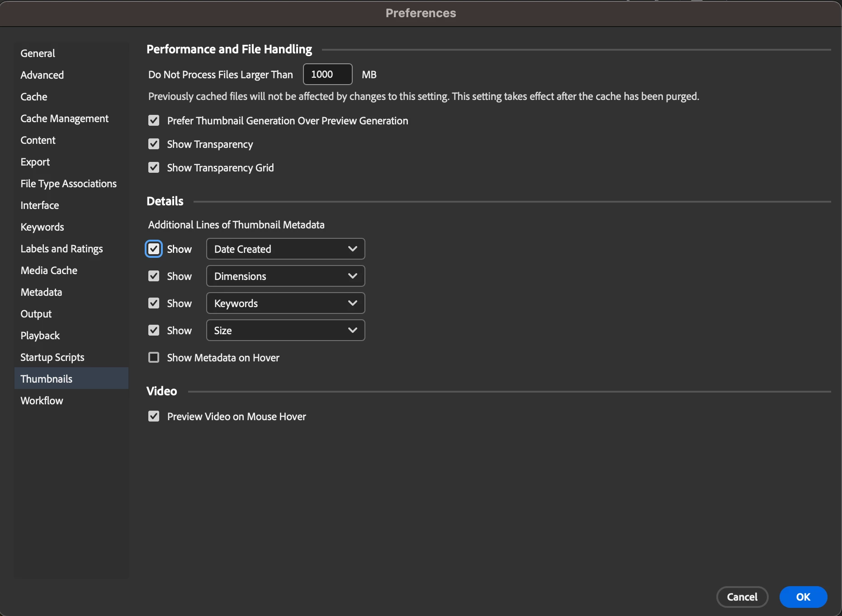The width and height of the screenshot is (842, 616).
Task: Open File Type Associations section
Action: (68, 184)
